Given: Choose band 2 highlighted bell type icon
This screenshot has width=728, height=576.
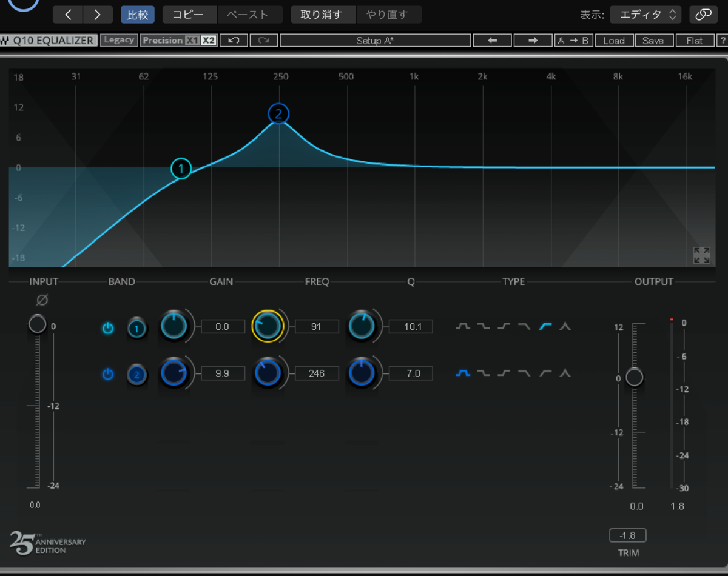Looking at the screenshot, I should point(463,373).
